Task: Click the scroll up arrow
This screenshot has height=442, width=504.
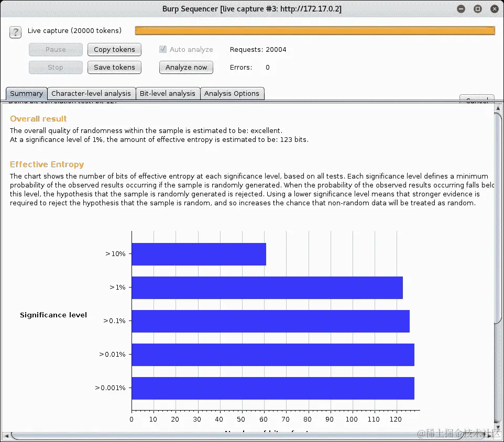Action: pos(498,108)
